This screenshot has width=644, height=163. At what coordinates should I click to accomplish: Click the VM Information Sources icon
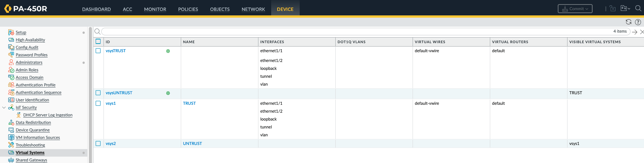pyautogui.click(x=11, y=137)
